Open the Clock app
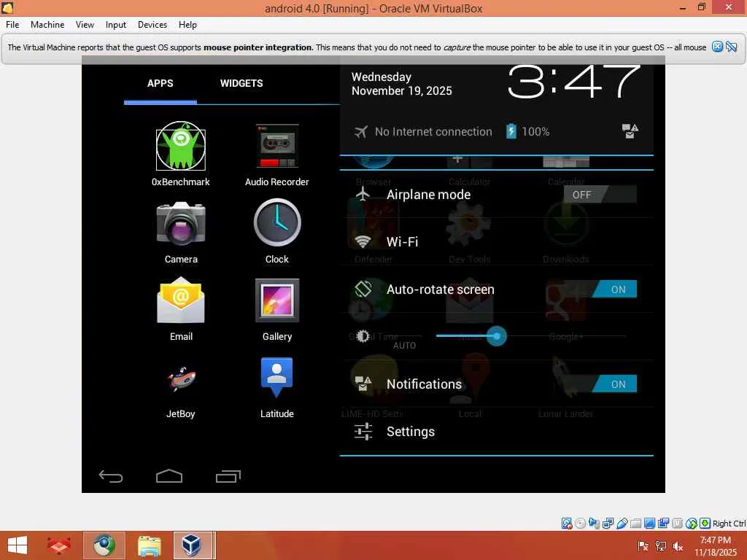The image size is (747, 560). pos(276,222)
